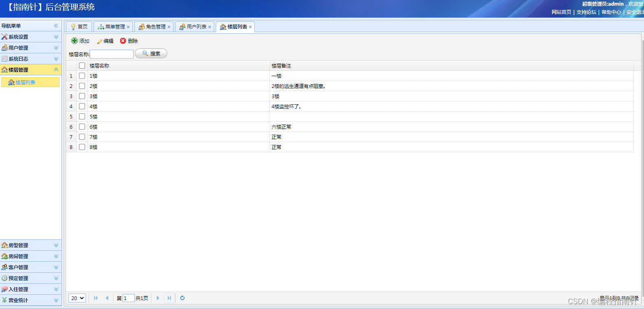The height and width of the screenshot is (309, 644).
Task: Go to previous page pagination arrow
Action: pos(107,298)
